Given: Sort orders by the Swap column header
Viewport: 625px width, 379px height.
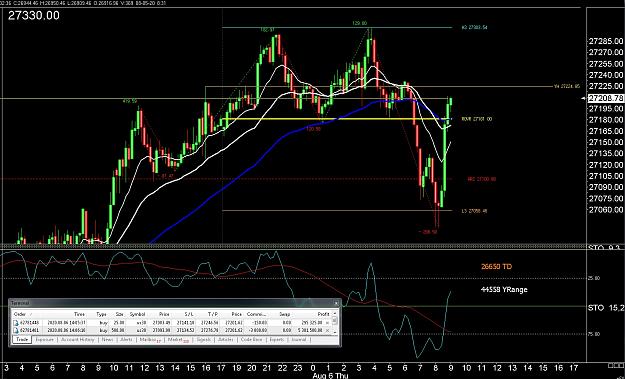Looking at the screenshot, I should pos(285,314).
